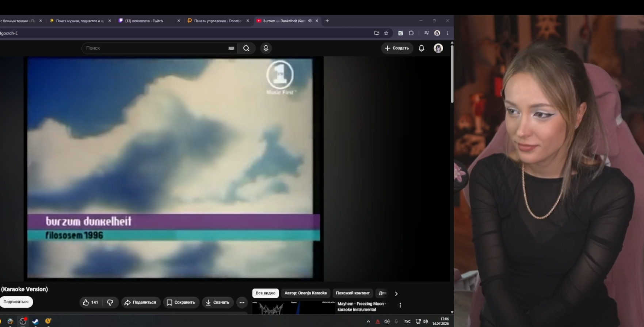
Task: Select the 'Автор: Onenja Karaoke' filter chip
Action: pyautogui.click(x=306, y=293)
